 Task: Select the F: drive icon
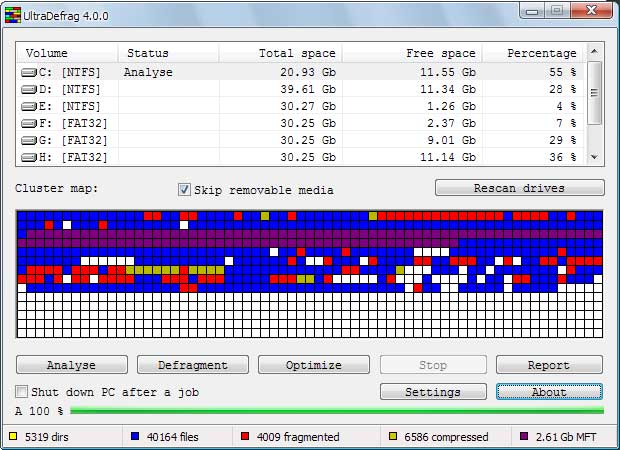tap(28, 124)
